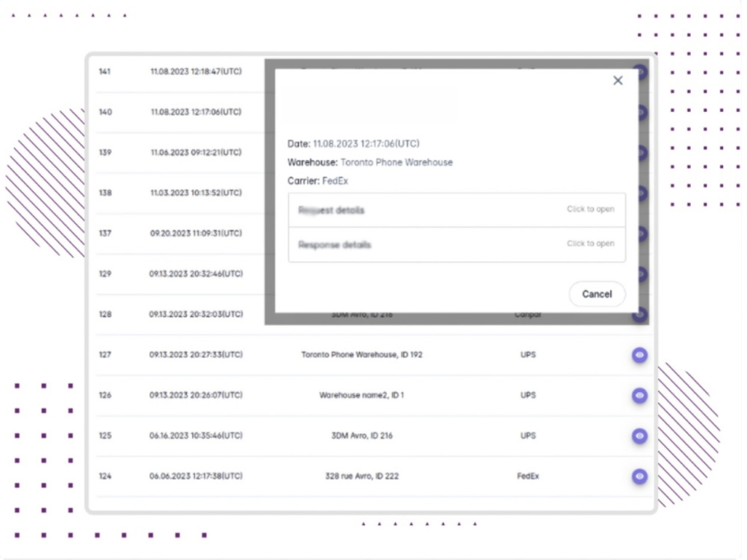This screenshot has height=560, width=747.
Task: Click log ID 129 in table
Action: 105,274
